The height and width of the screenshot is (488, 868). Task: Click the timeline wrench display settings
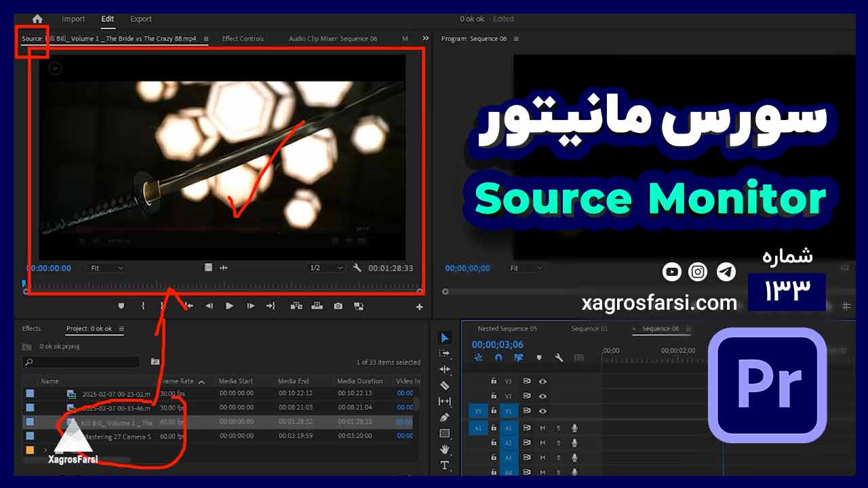coord(559,358)
